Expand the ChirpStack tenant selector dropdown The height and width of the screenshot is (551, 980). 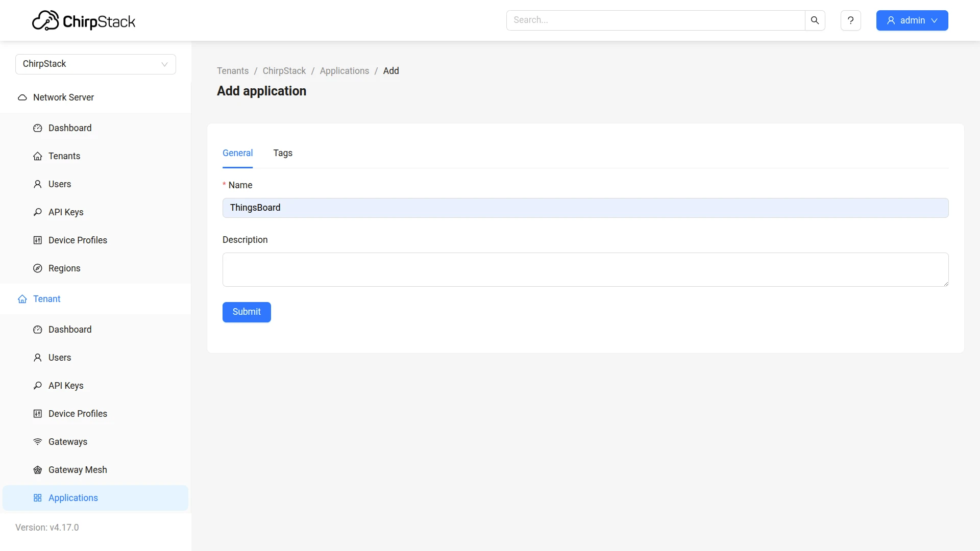point(95,64)
